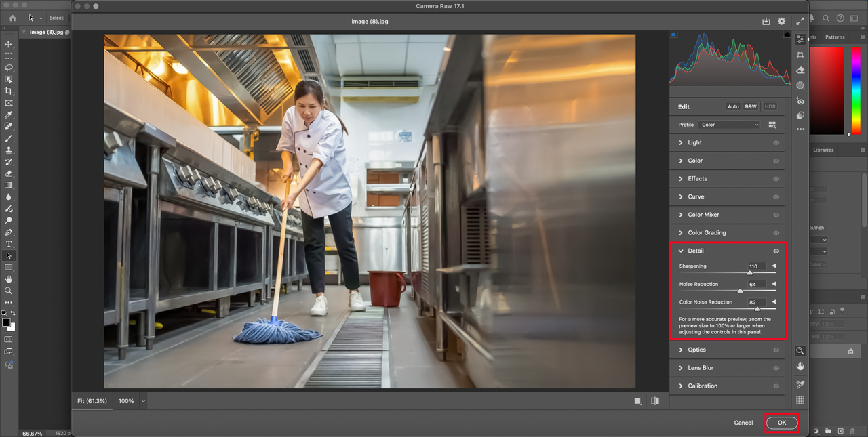Browse profiles with the grid icon
The width and height of the screenshot is (868, 437).
[x=772, y=125]
